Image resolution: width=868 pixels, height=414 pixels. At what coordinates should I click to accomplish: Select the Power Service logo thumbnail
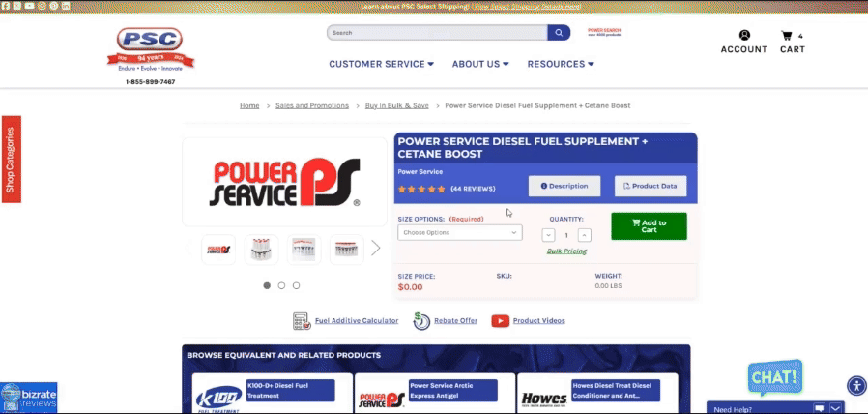point(218,250)
